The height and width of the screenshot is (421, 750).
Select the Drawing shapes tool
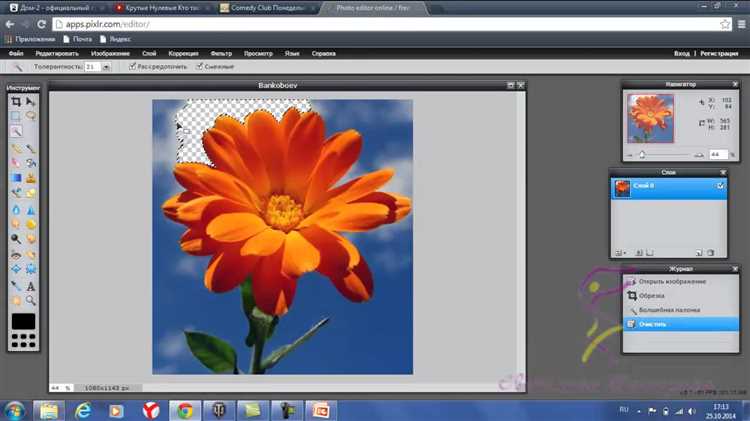31,193
